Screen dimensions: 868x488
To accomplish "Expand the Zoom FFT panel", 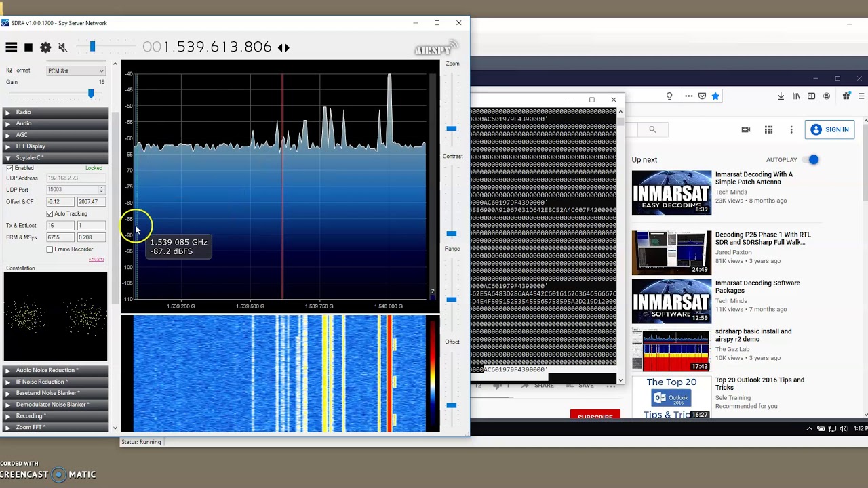I will tap(56, 428).
